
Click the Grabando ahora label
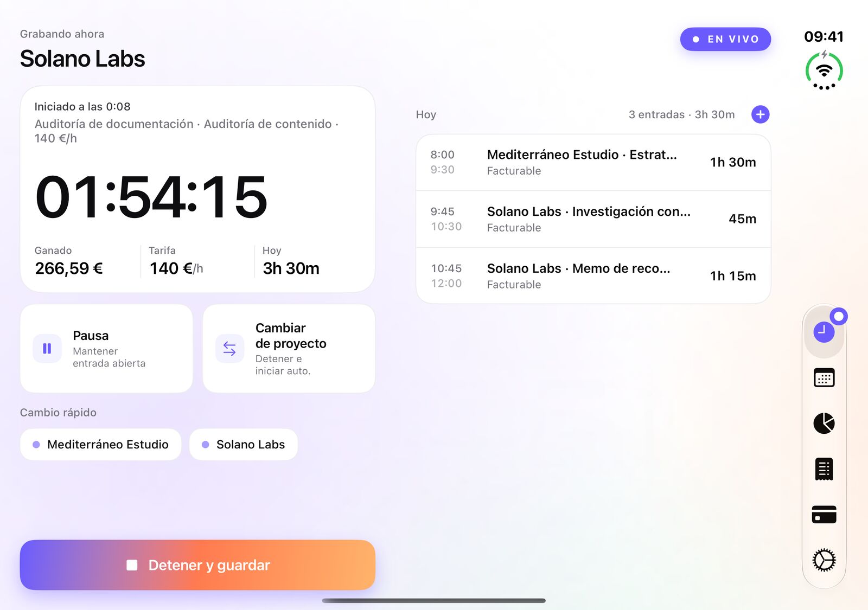coord(62,34)
